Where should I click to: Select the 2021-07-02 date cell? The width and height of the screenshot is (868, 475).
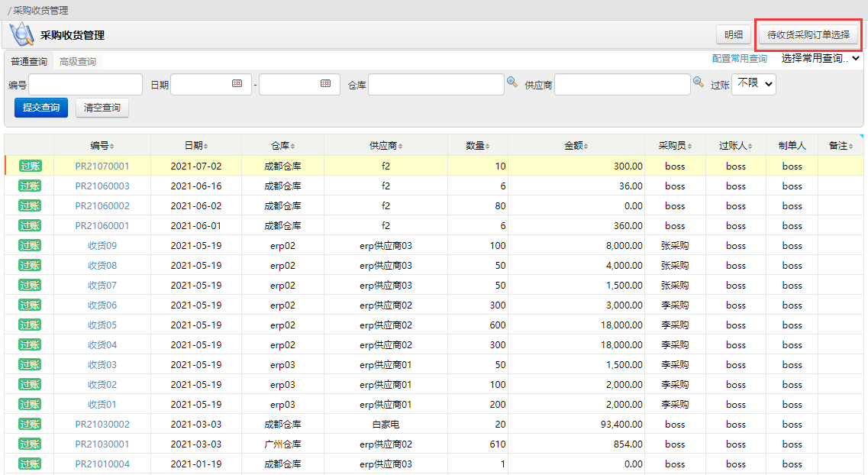coord(196,166)
